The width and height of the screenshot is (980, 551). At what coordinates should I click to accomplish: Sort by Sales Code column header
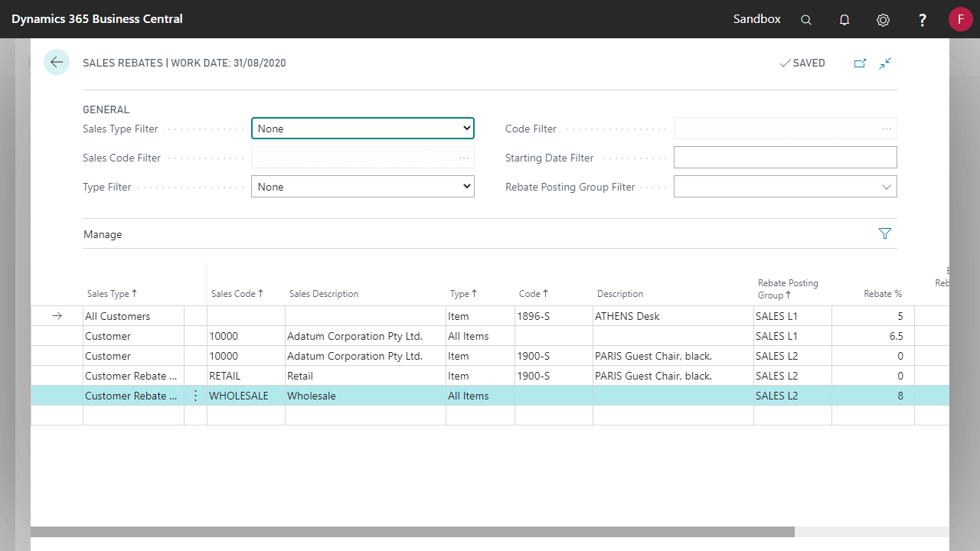237,294
